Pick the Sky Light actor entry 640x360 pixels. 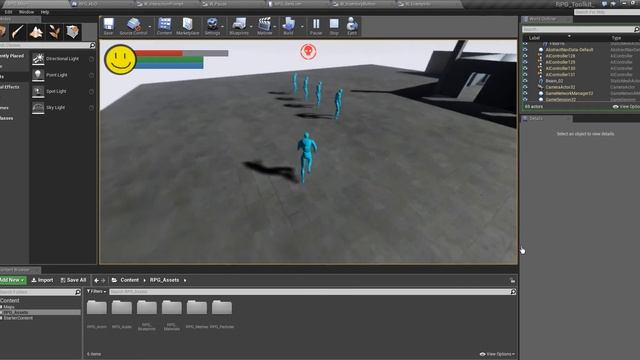pos(63,108)
